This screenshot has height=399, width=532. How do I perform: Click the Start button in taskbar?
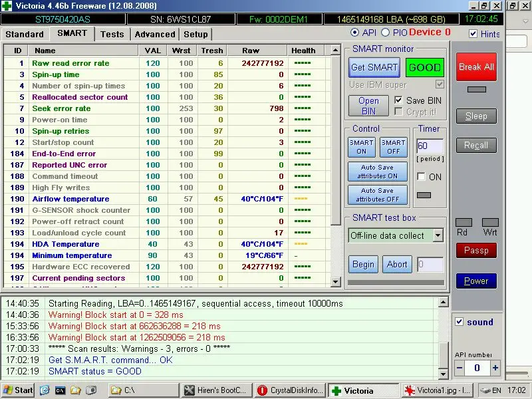pyautogui.click(x=18, y=390)
